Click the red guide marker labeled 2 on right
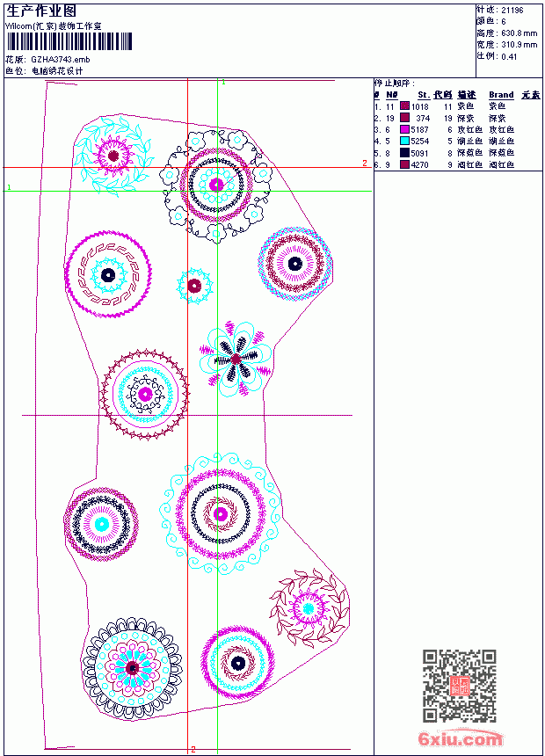The height and width of the screenshot is (756, 545). tap(365, 163)
